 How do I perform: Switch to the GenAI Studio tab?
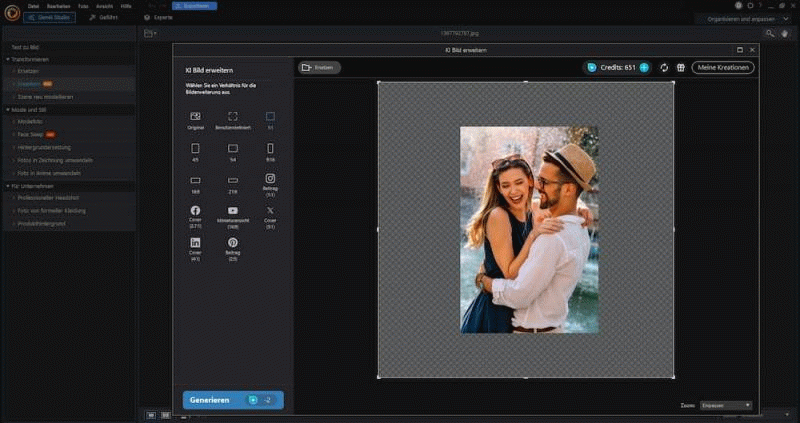click(49, 17)
